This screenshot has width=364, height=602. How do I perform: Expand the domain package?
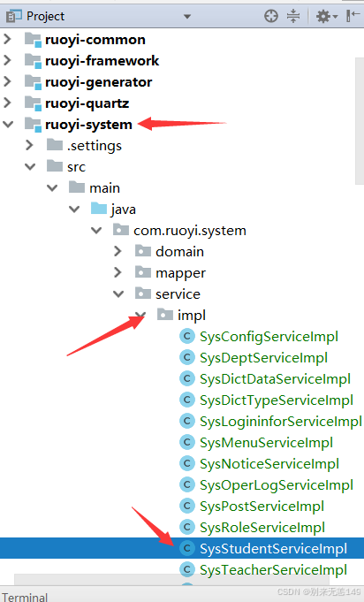pos(118,251)
